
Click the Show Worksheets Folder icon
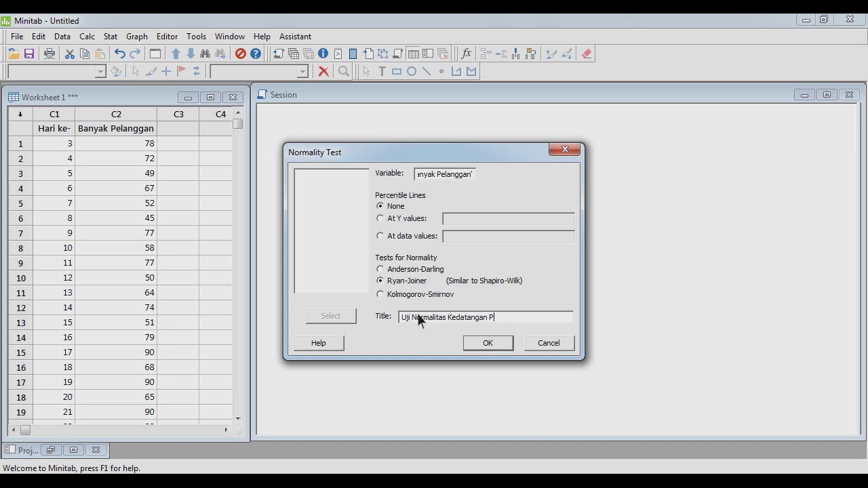[294, 54]
